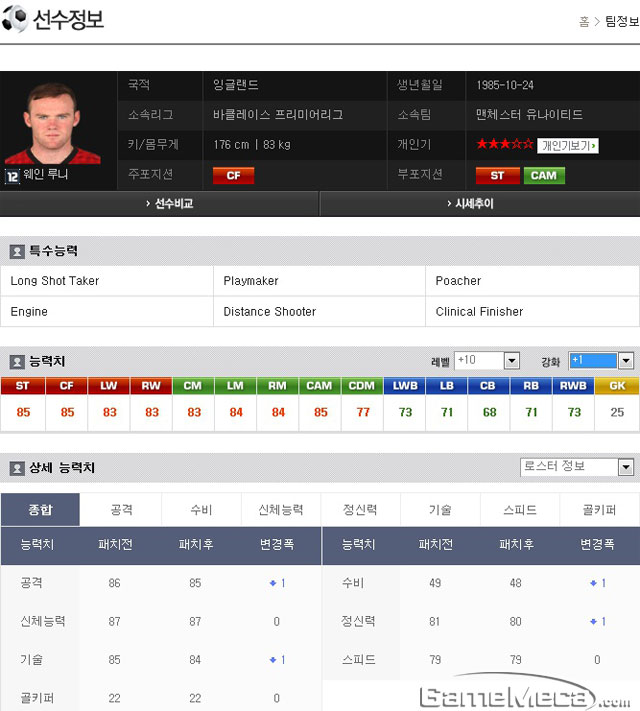Switch to the 골키퍼 tab
The image size is (640, 711).
point(599,510)
